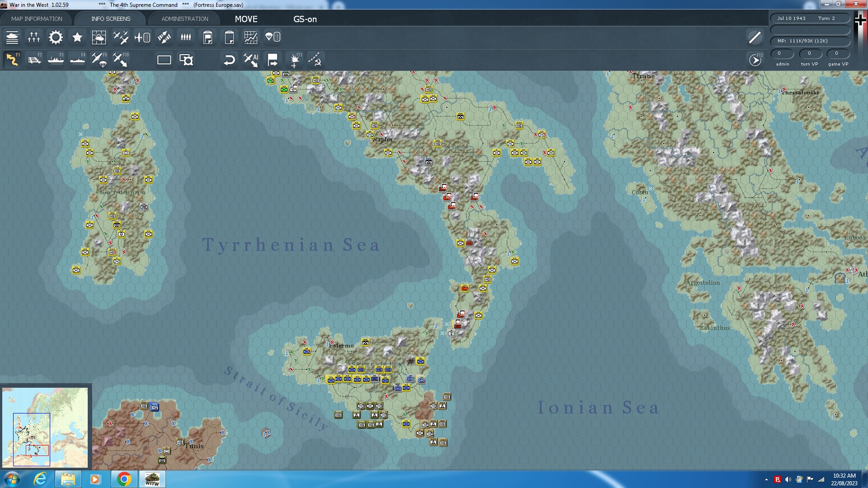Viewport: 868px width, 488px height.
Task: Toggle the Soviet front line icon
Action: pyautogui.click(x=316, y=60)
